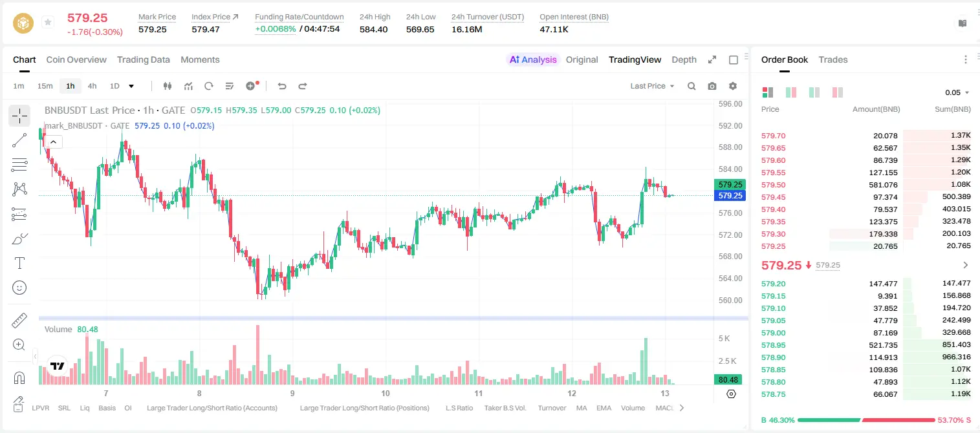Open the Coin Overview tab
Viewport: 980px width, 433px height.
pos(76,59)
